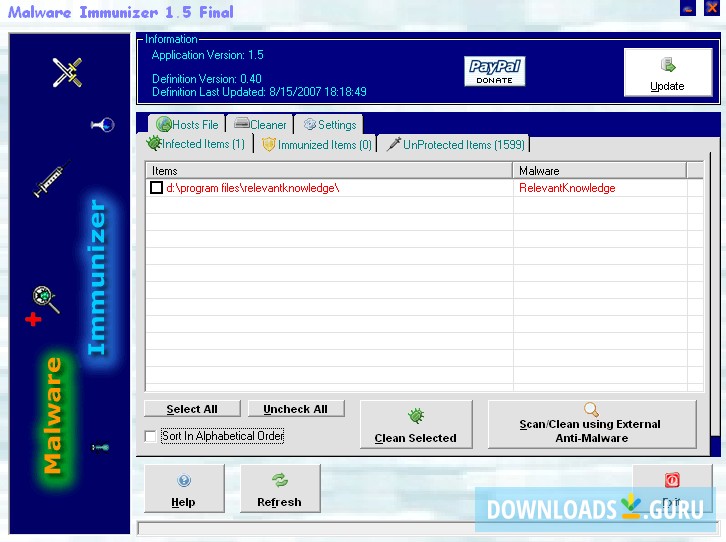Click the red cross icon in sidebar
Image resolution: width=726 pixels, height=542 pixels.
click(x=33, y=319)
